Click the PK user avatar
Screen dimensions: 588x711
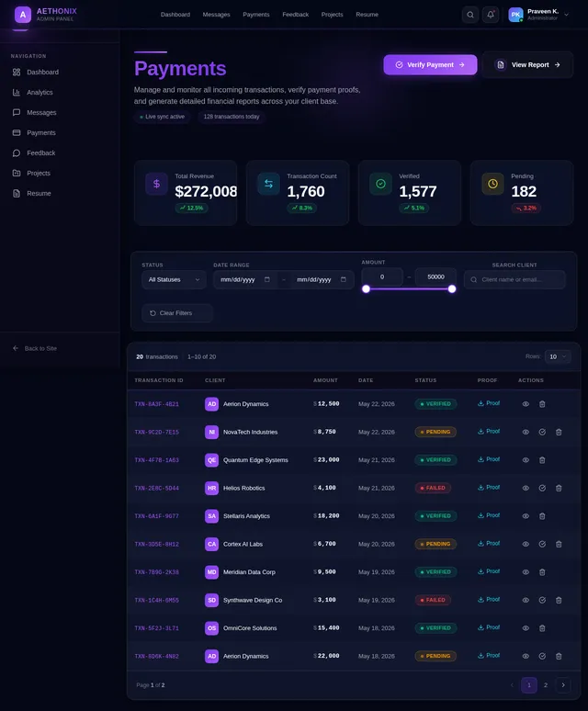pyautogui.click(x=515, y=15)
